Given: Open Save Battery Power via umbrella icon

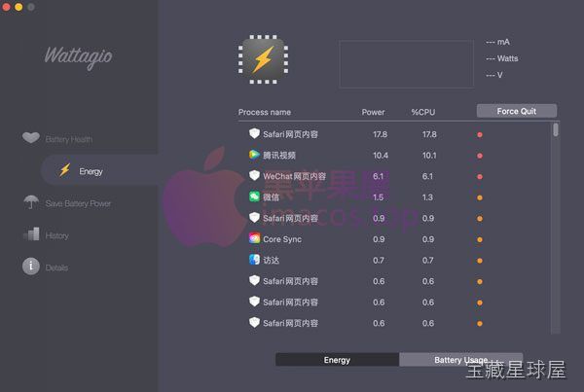Looking at the screenshot, I should coord(31,202).
